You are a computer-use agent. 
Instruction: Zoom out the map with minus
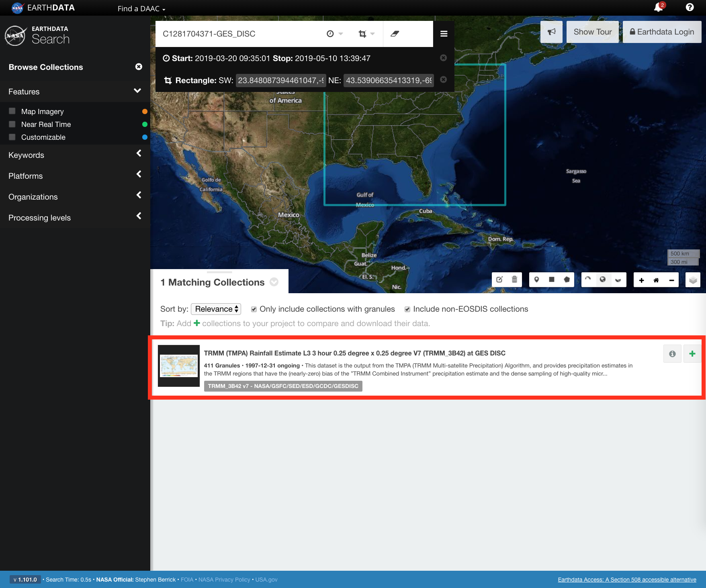pyautogui.click(x=671, y=280)
